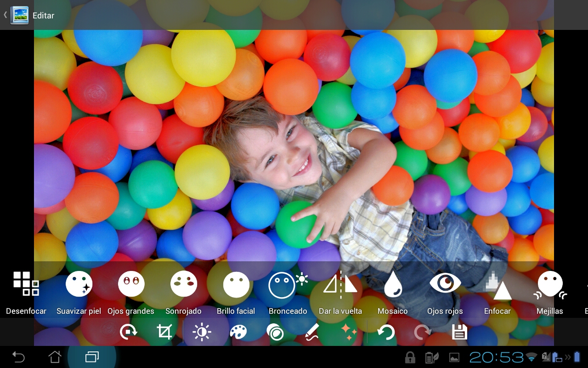The width and height of the screenshot is (588, 368).
Task: Apply the Mejillas cheeks effect
Action: click(x=550, y=284)
